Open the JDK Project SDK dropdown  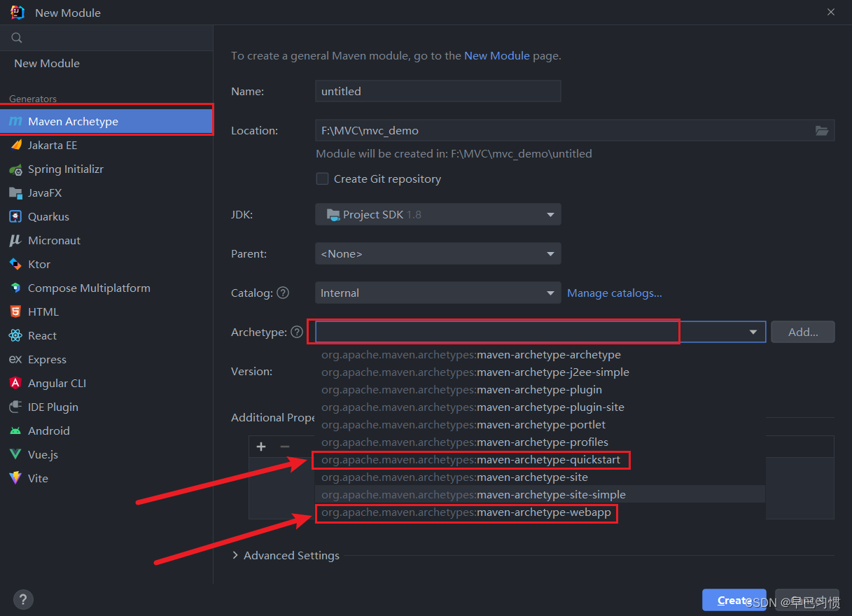438,215
